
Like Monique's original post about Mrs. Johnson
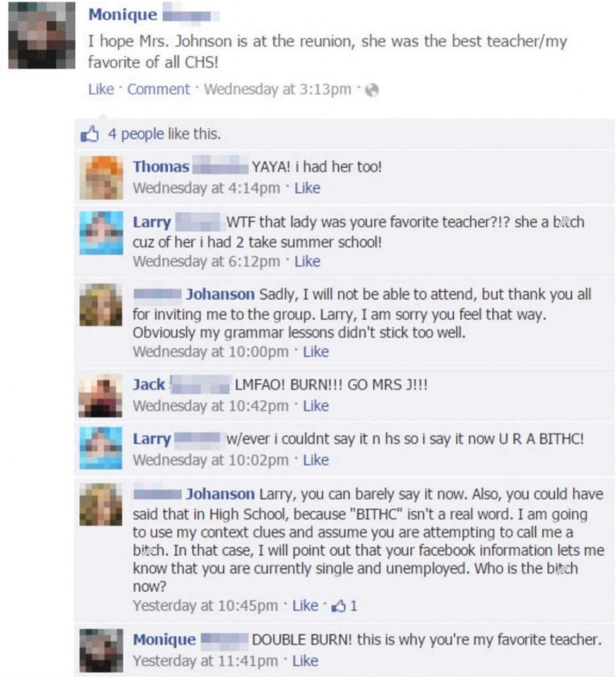(101, 89)
